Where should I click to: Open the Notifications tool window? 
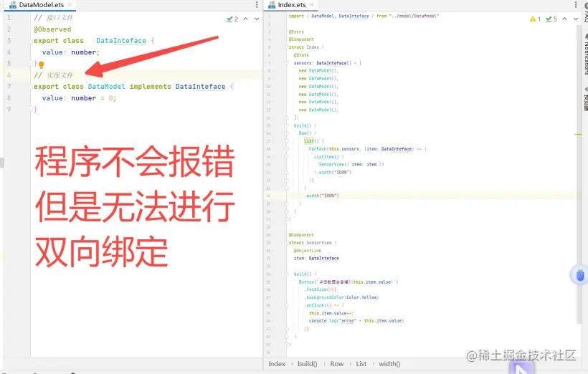(x=585, y=54)
